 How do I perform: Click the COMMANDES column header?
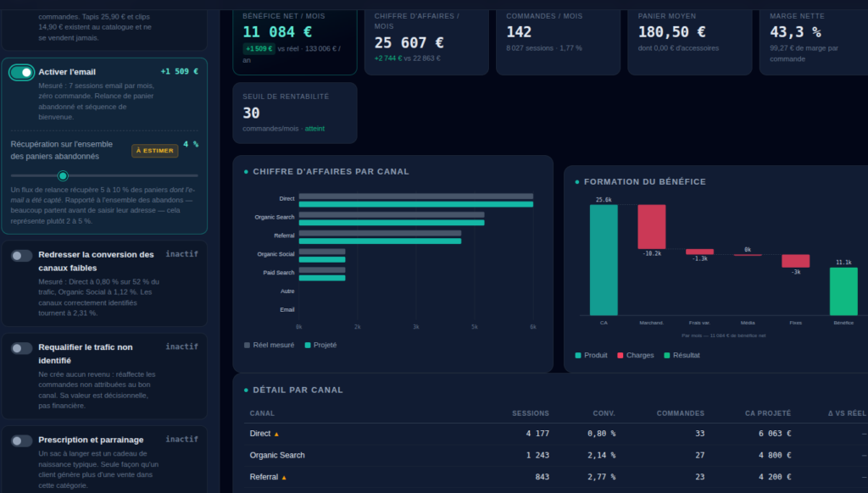coord(681,413)
